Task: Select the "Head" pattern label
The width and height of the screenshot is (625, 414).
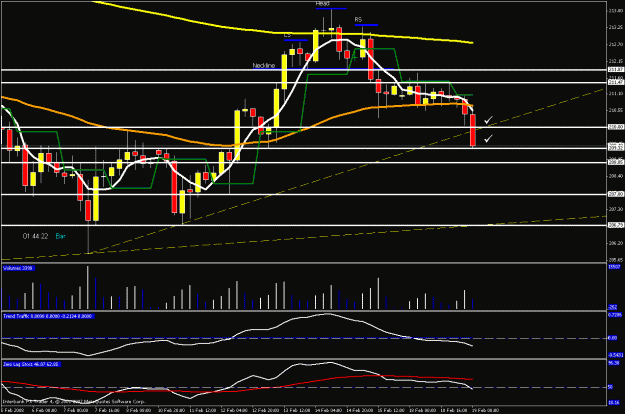Action: click(x=322, y=4)
